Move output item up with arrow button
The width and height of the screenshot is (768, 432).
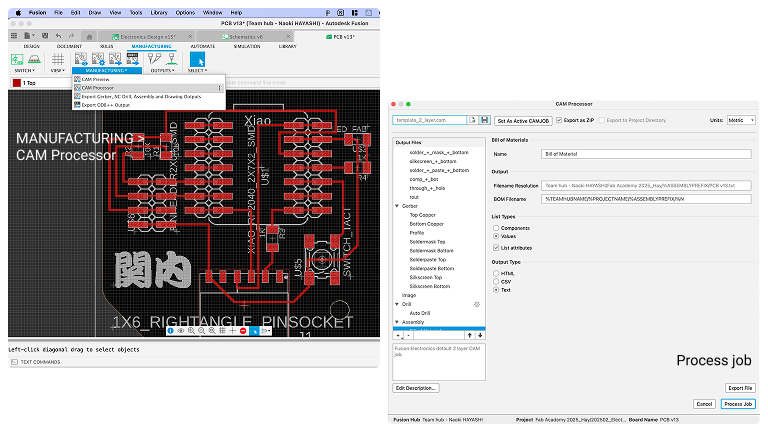click(470, 335)
